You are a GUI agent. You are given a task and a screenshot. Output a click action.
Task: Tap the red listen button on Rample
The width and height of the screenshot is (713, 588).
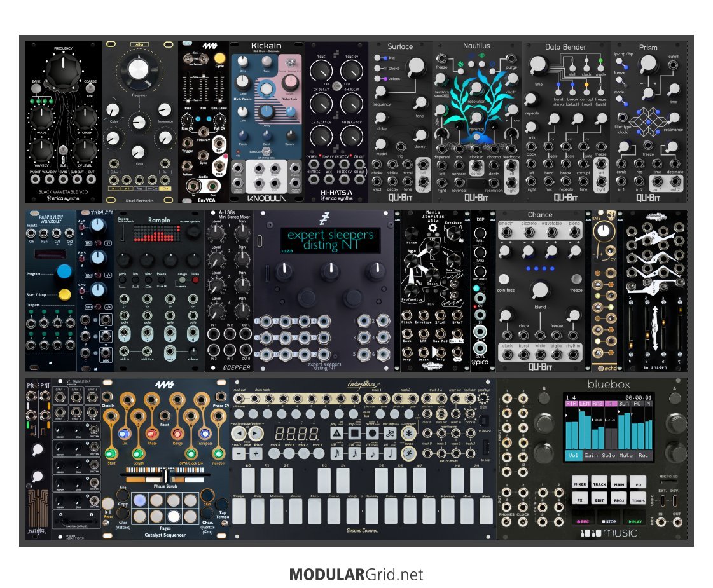pyautogui.click(x=195, y=280)
